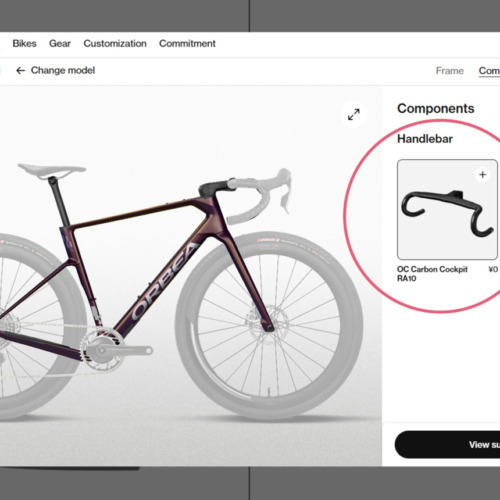Click the Handlebar section heading
Screen dimensions: 500x500
pos(425,139)
